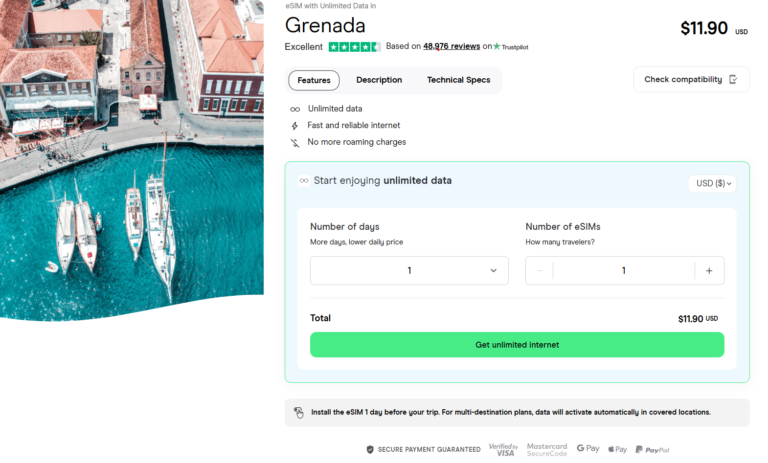Click the lightning bolt fast internet icon
768x463 pixels.
[x=295, y=126]
